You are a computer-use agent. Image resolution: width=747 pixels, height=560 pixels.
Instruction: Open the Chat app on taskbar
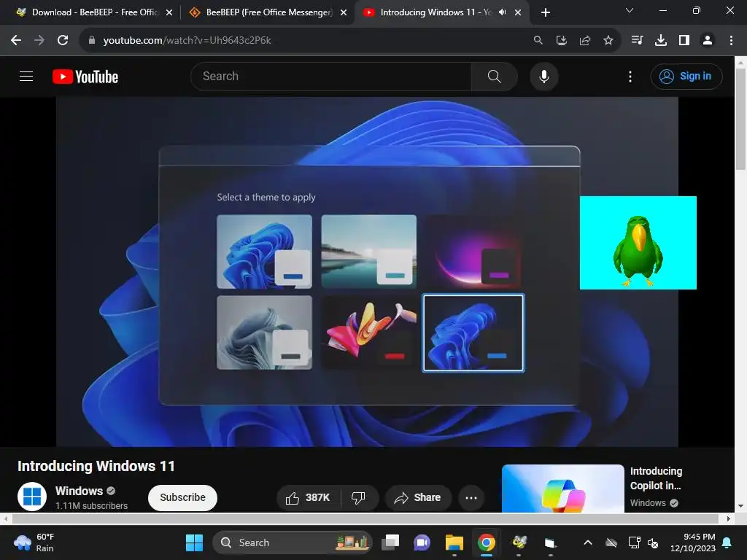click(x=422, y=542)
